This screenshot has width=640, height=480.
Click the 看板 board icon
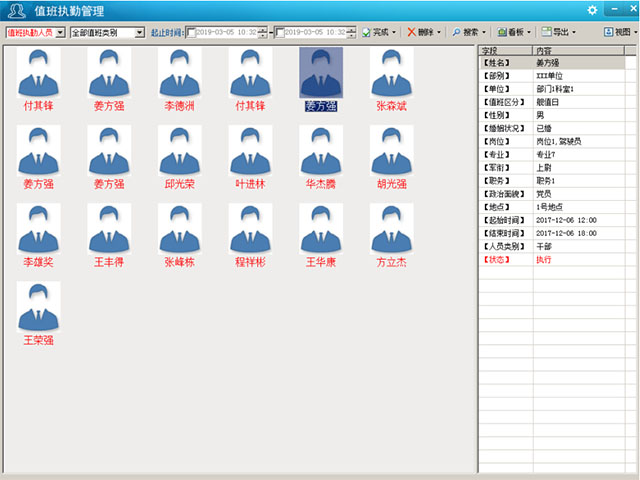click(x=502, y=32)
